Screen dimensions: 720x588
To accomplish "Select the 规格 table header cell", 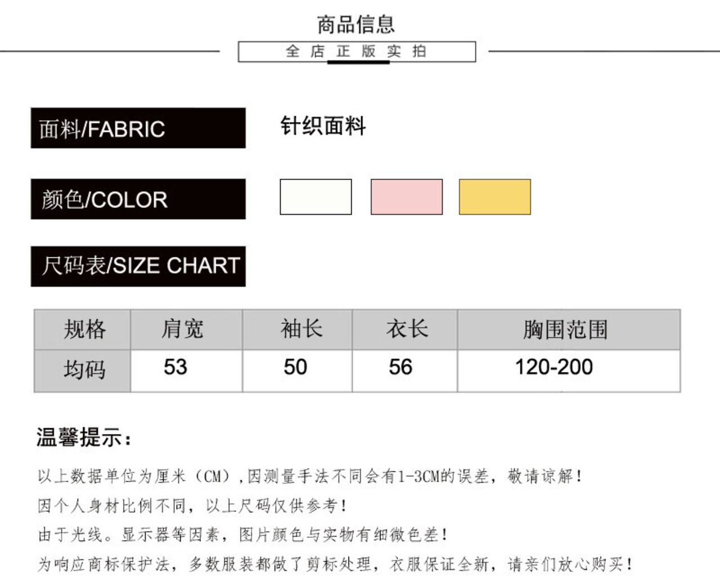I will point(83,329).
